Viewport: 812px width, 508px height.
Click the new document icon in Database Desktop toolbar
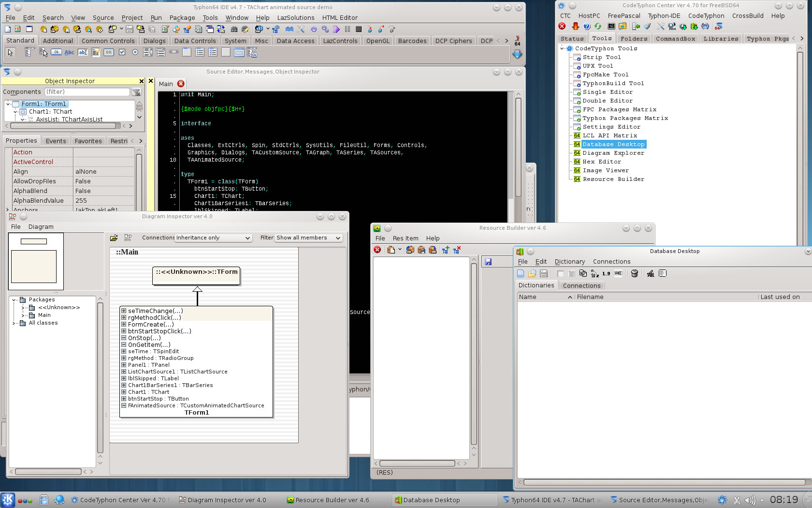coord(521,273)
